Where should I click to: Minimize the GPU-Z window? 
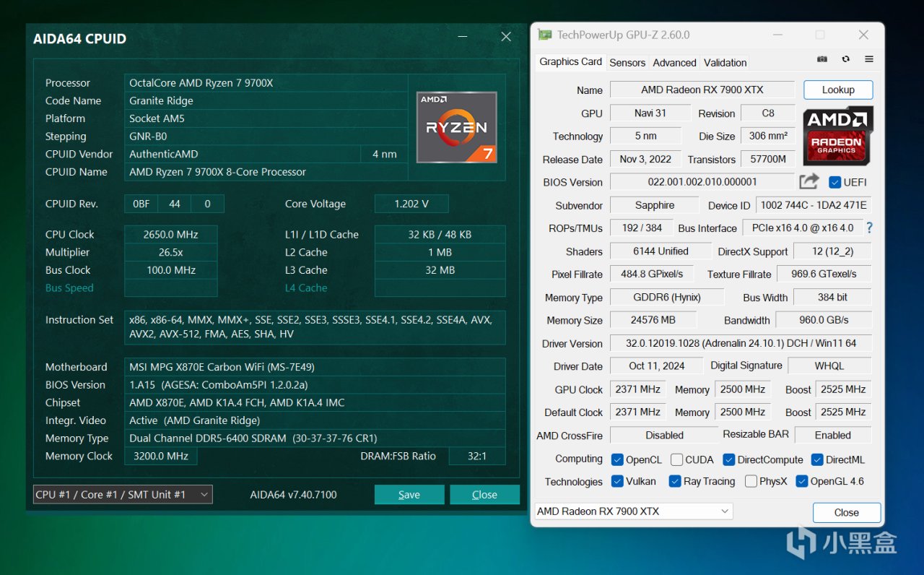(x=777, y=35)
